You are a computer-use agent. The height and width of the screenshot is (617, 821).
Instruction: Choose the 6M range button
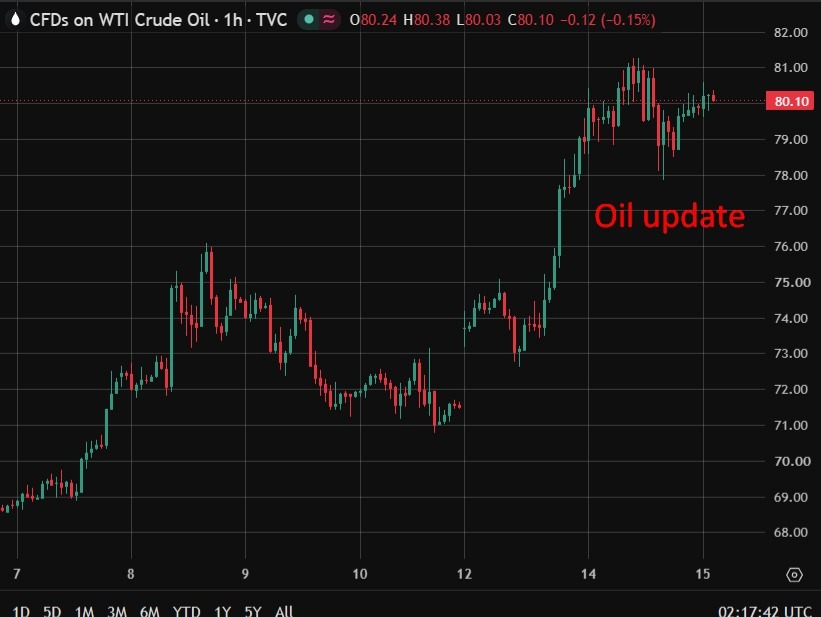click(149, 611)
